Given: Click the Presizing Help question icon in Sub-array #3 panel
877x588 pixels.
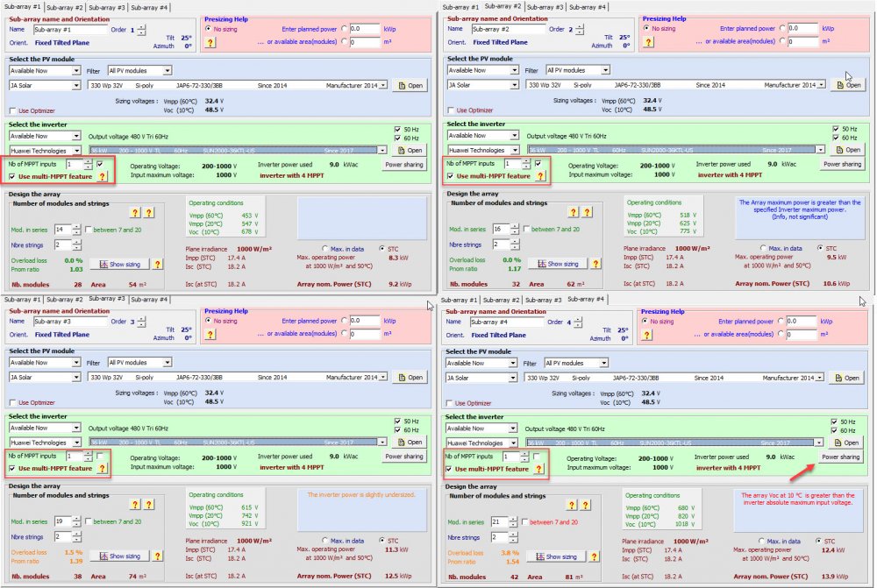Looking at the screenshot, I should (x=210, y=334).
